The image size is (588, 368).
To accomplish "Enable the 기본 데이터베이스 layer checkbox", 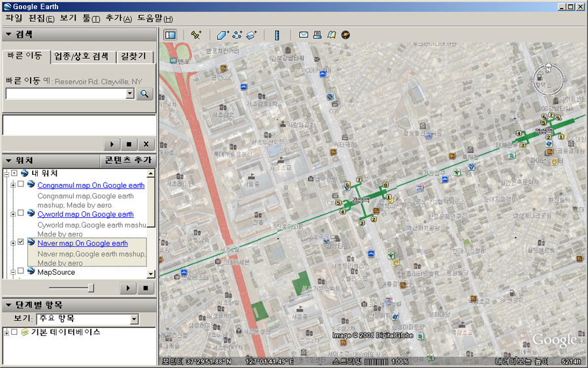I will (x=14, y=331).
